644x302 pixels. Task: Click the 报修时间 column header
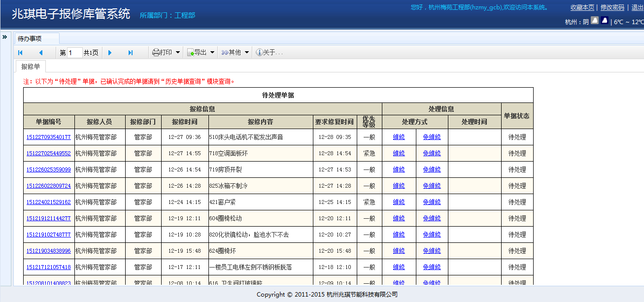coord(185,122)
